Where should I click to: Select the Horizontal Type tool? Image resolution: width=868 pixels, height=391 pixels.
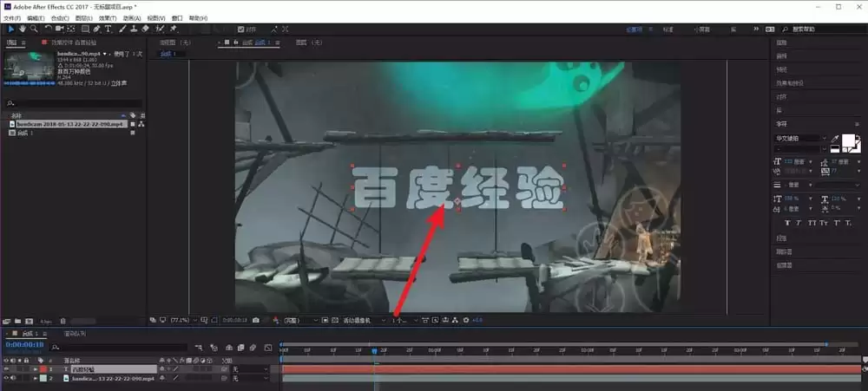coord(108,29)
